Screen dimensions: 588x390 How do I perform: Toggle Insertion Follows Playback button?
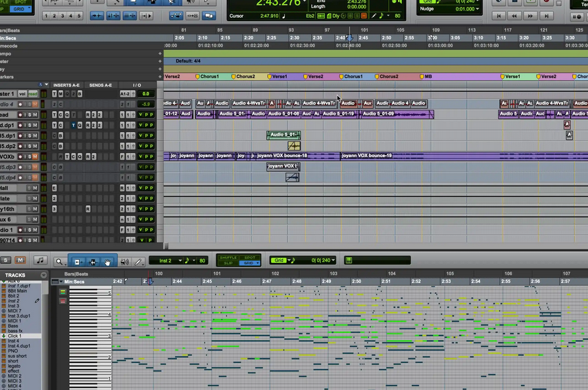coord(146,16)
